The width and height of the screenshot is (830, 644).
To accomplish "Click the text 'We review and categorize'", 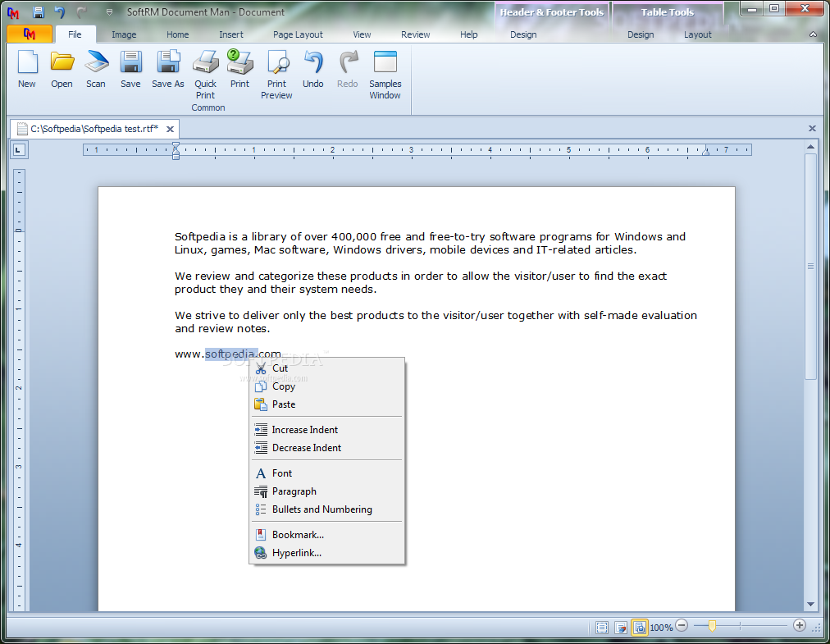I will point(244,276).
